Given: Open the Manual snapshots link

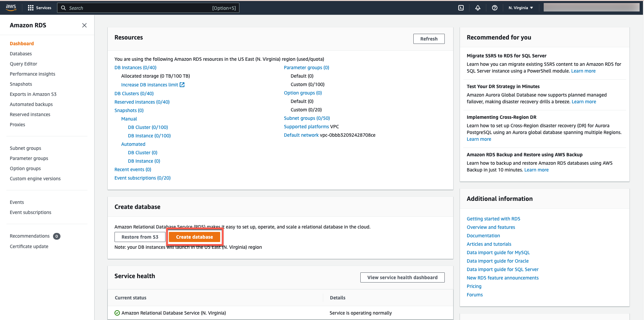Looking at the screenshot, I should tap(129, 119).
